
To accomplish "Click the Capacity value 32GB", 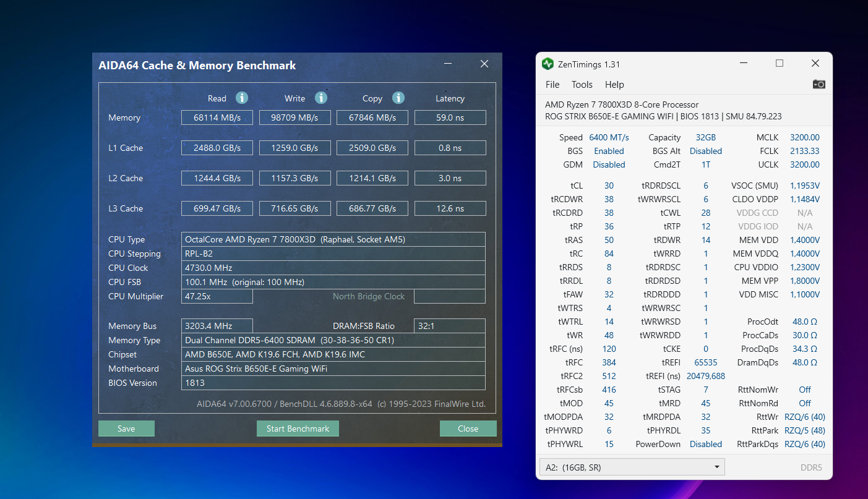I will point(705,137).
